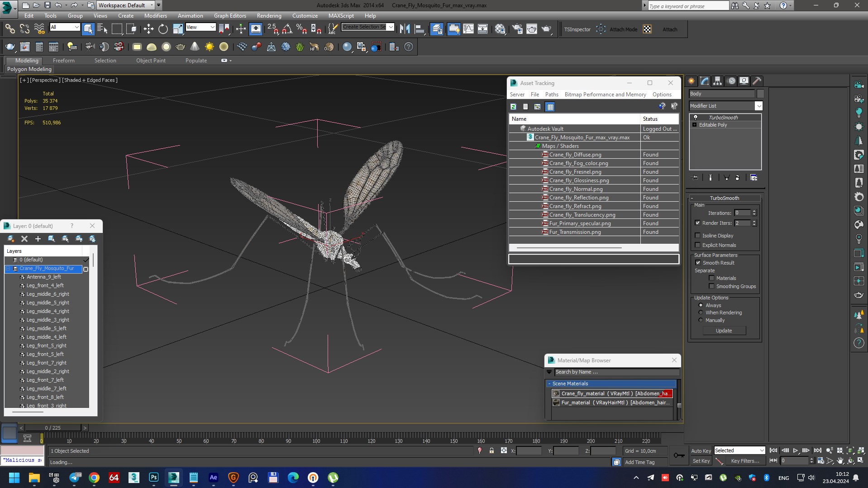Select the Always update option
The image size is (868, 488).
(x=701, y=305)
